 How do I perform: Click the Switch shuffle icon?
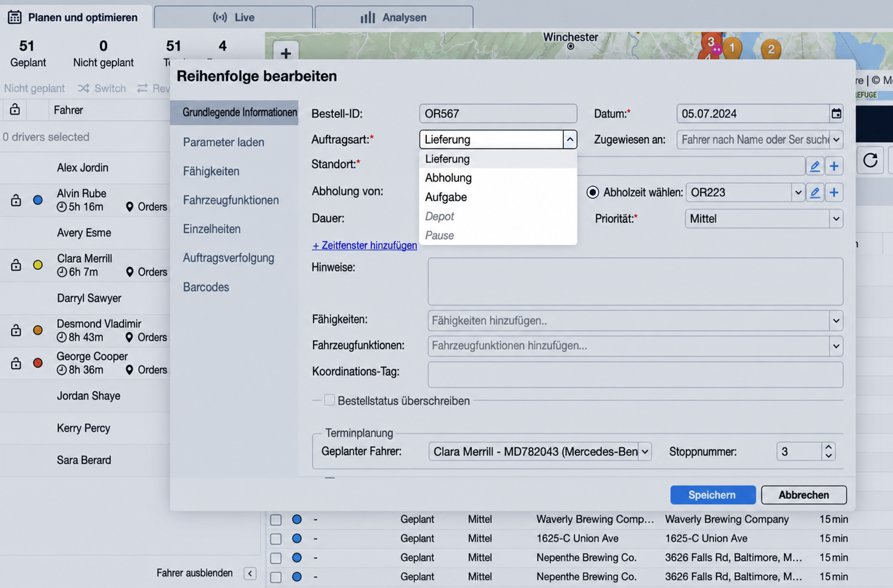(x=84, y=88)
